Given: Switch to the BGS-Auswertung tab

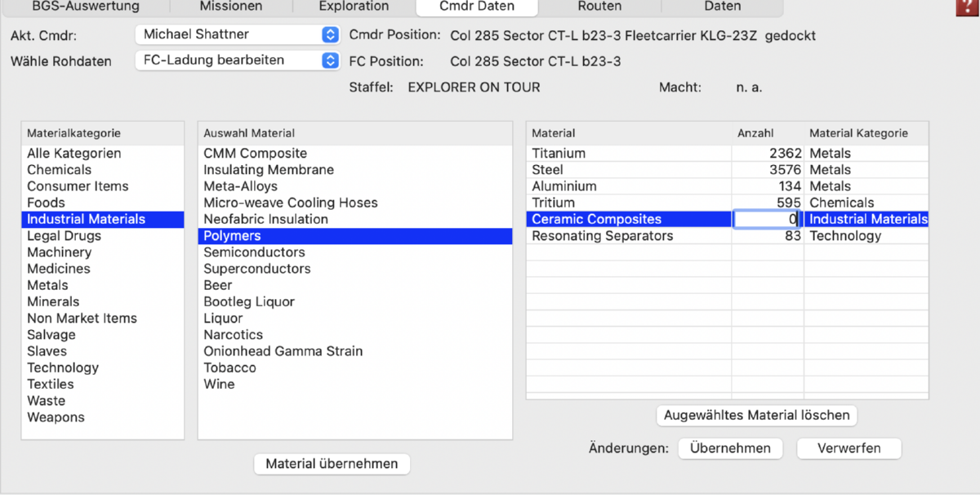Looking at the screenshot, I should coord(86,7).
